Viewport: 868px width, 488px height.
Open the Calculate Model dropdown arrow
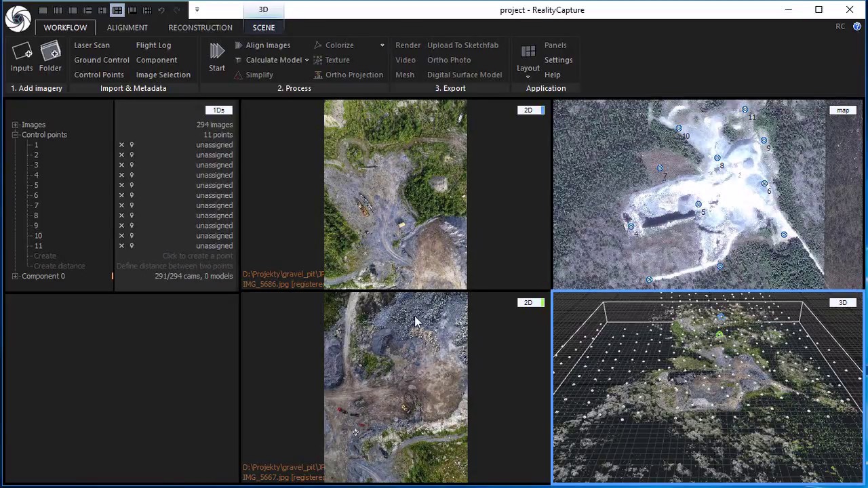pyautogui.click(x=307, y=60)
